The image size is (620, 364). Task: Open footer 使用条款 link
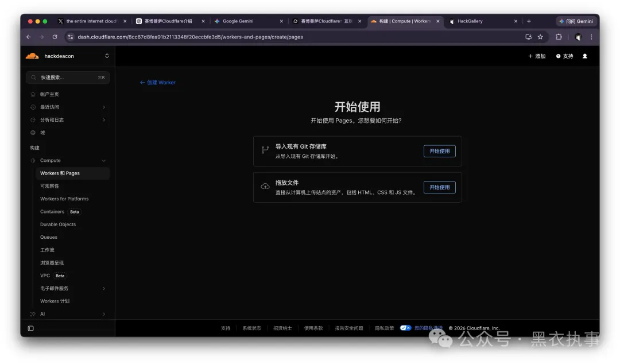[313, 328]
